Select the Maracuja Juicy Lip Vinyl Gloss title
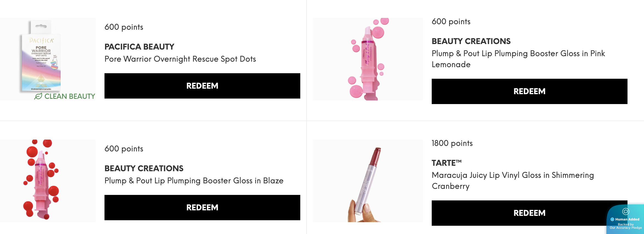This screenshot has width=644, height=234. click(513, 181)
